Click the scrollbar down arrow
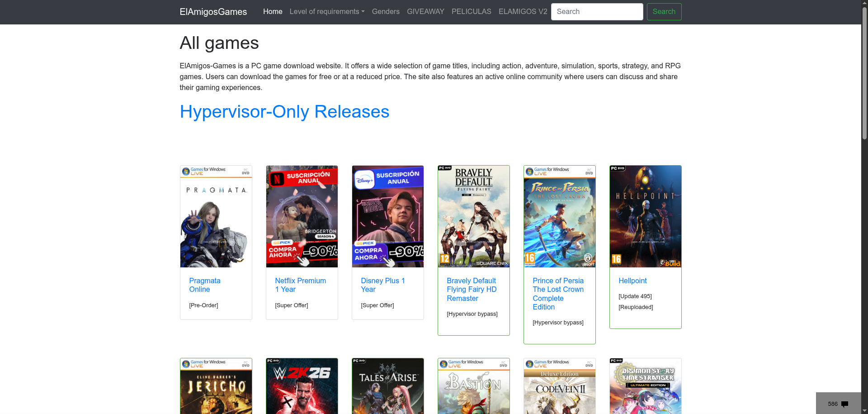Screen dimensions: 868x414 click(864, 410)
